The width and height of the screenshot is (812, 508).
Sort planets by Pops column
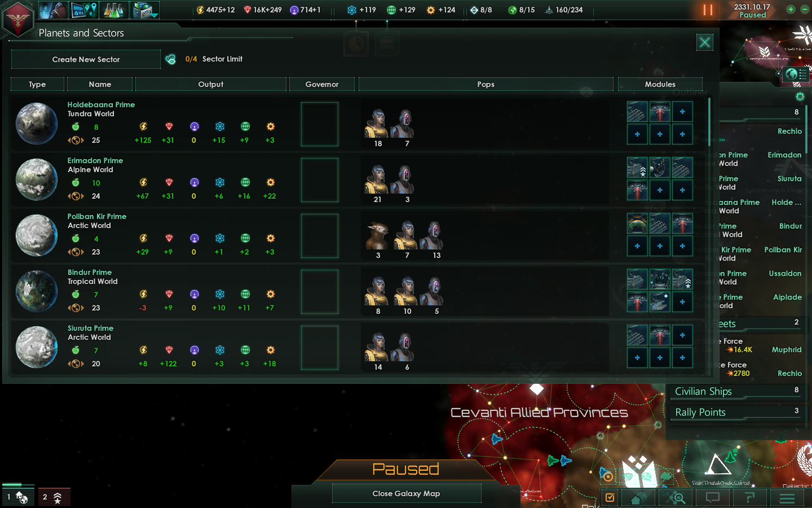point(486,84)
